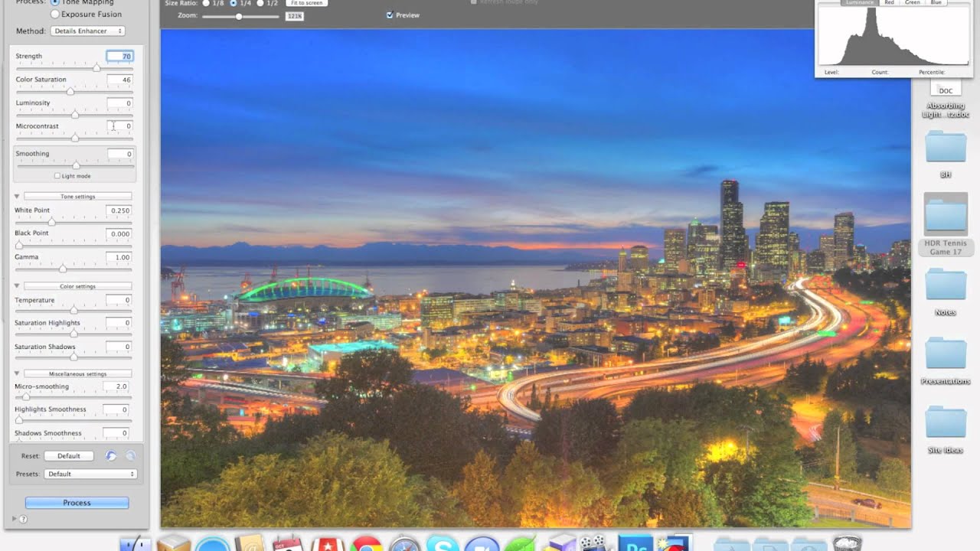
Task: Open Photoshop from the dock
Action: coord(635,544)
